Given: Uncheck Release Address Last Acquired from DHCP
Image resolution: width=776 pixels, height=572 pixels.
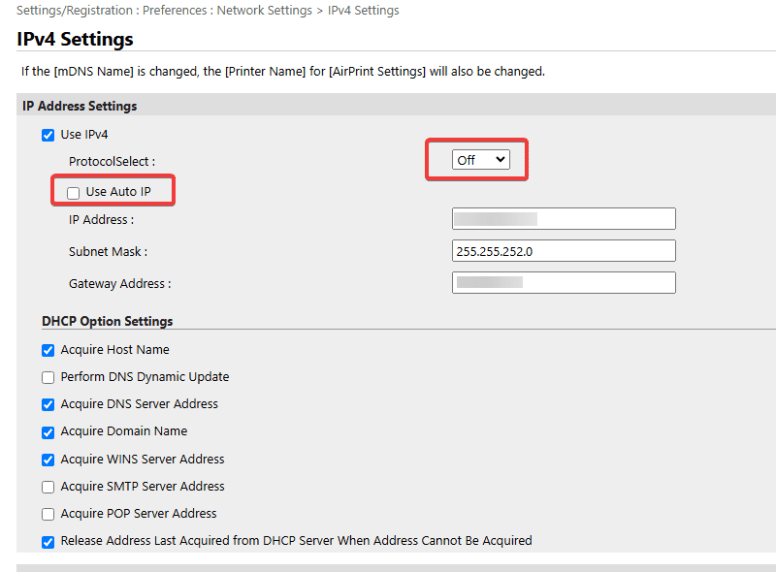Looking at the screenshot, I should tap(48, 541).
